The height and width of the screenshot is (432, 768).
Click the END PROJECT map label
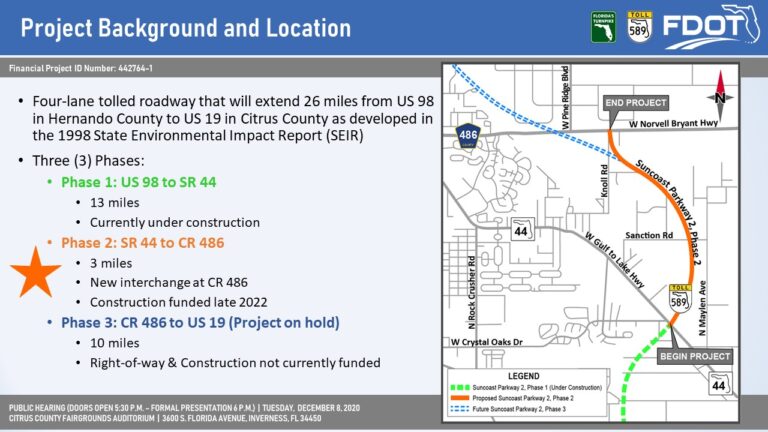pos(636,103)
